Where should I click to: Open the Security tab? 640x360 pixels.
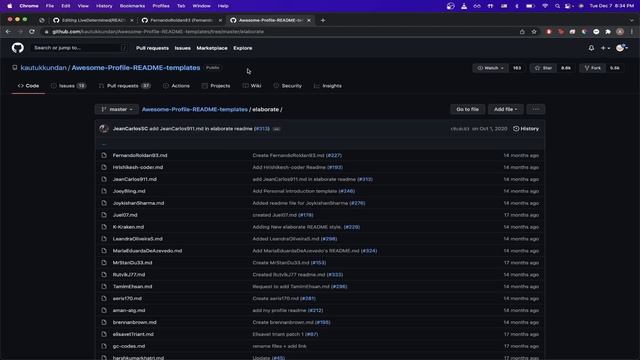[287, 86]
